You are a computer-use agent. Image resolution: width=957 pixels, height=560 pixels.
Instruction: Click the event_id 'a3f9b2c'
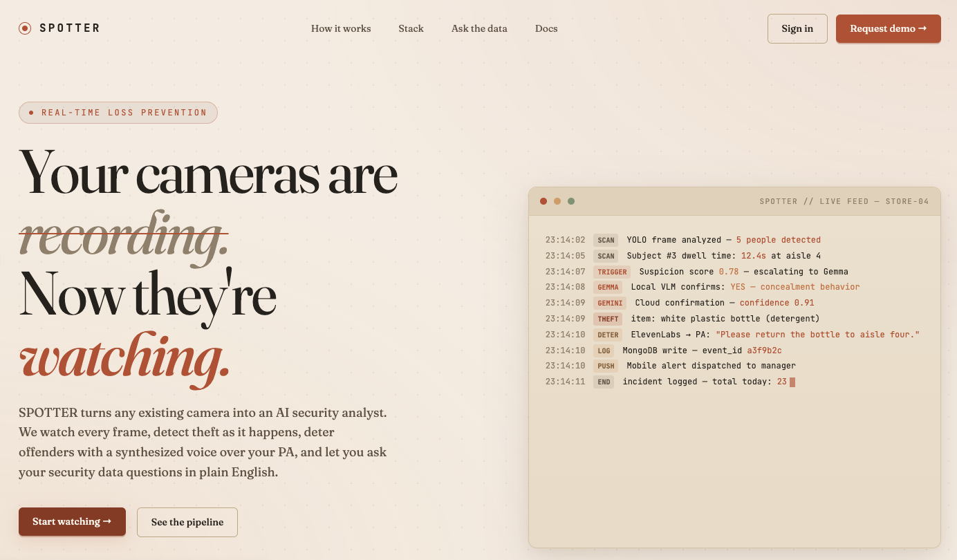[x=764, y=351]
